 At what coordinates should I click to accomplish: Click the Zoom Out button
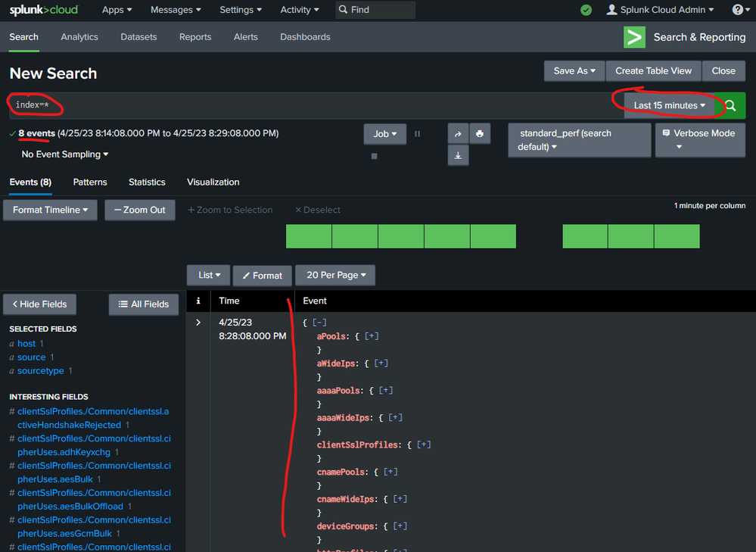140,210
